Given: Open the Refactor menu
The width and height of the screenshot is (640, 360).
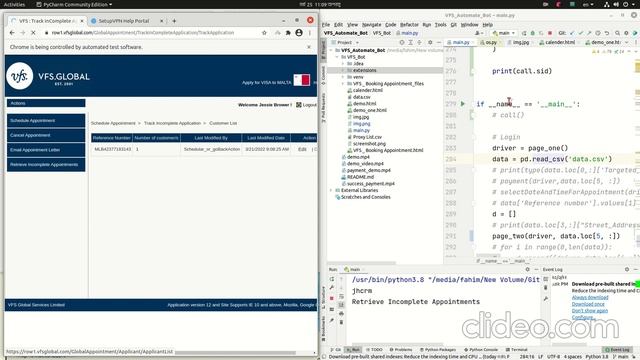Looking at the screenshot, I should click(x=409, y=24).
